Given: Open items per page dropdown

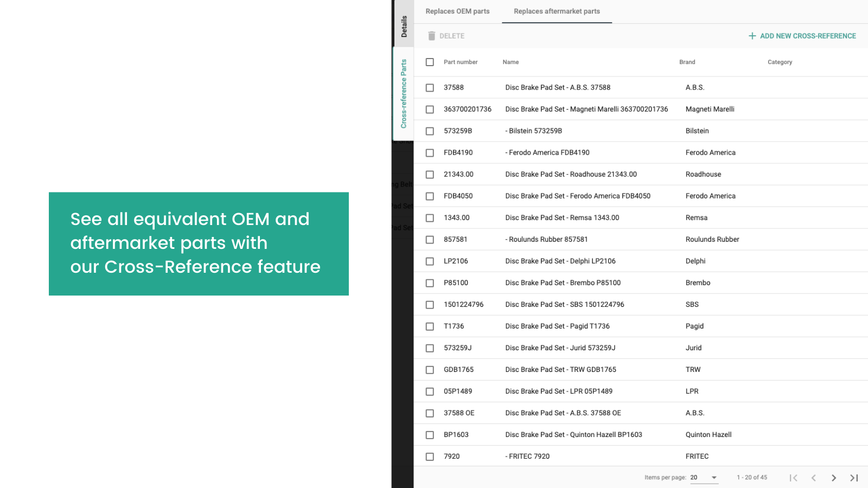Looking at the screenshot, I should (x=704, y=478).
